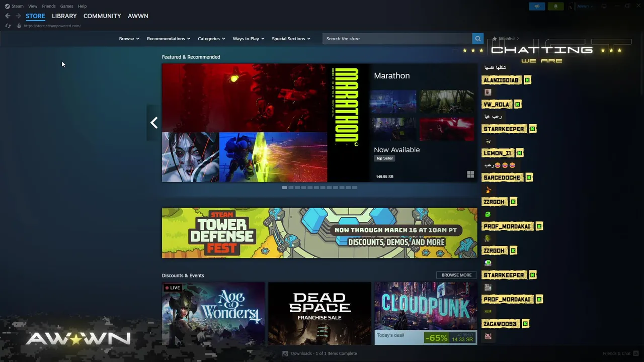The image size is (644, 362).
Task: Open the Marathon featured artwork
Action: [266, 123]
